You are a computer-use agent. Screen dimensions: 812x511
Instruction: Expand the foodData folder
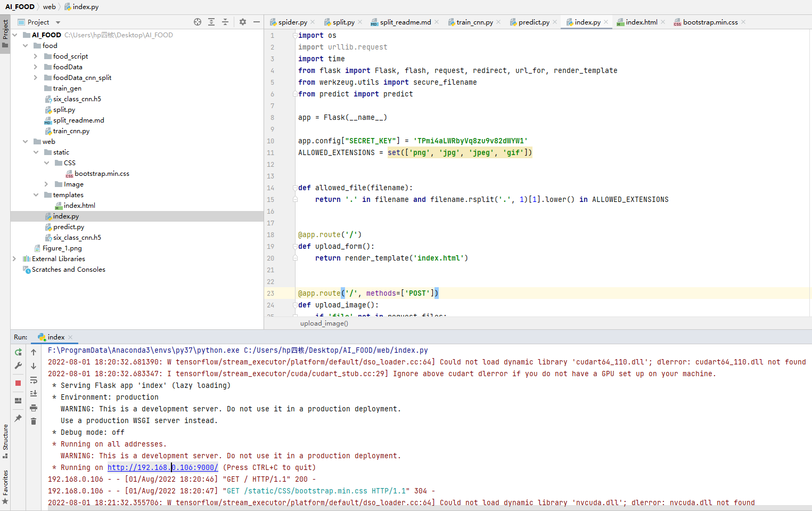point(36,67)
